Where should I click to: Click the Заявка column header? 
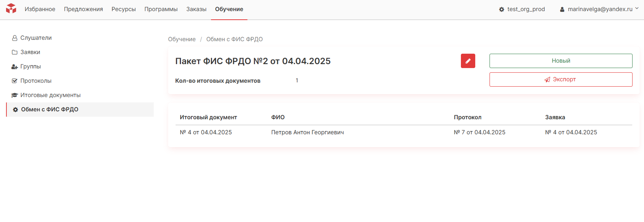coord(555,117)
